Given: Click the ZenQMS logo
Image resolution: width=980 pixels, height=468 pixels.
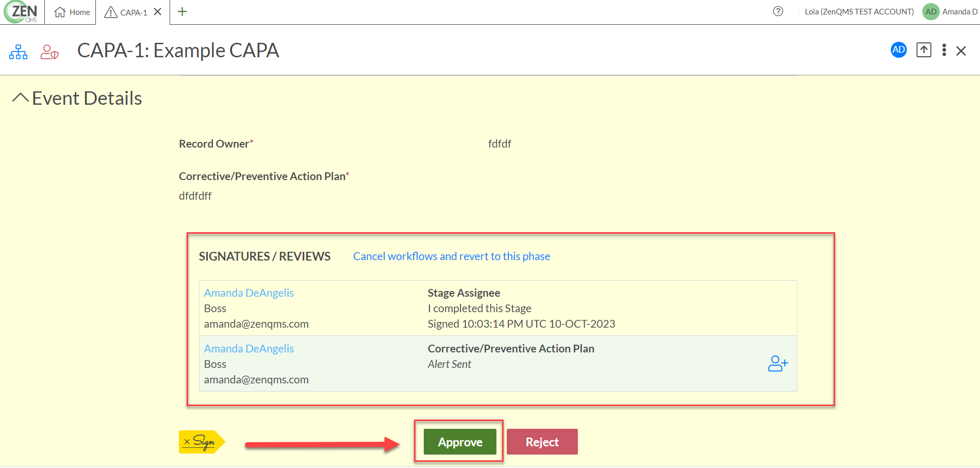Looking at the screenshot, I should 22,12.
